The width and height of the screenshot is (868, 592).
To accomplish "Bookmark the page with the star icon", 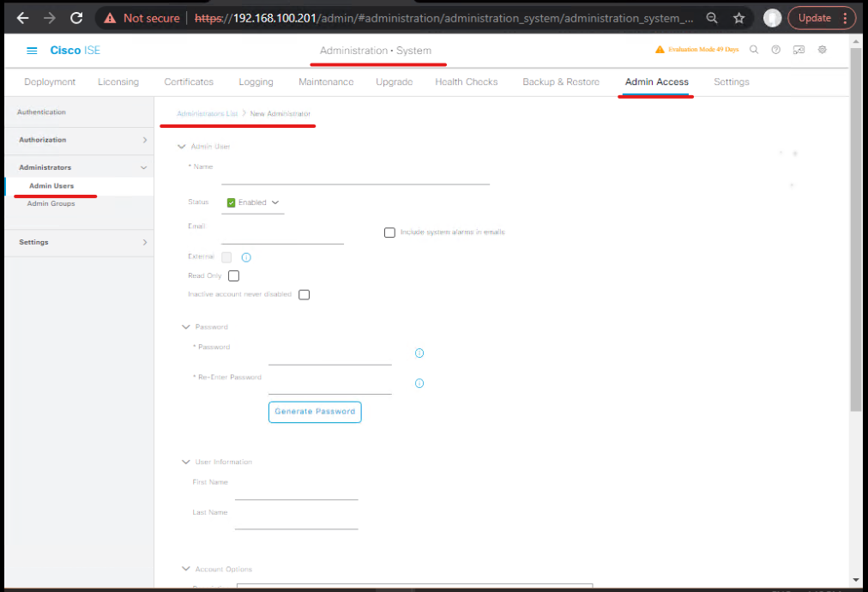I will click(x=739, y=18).
